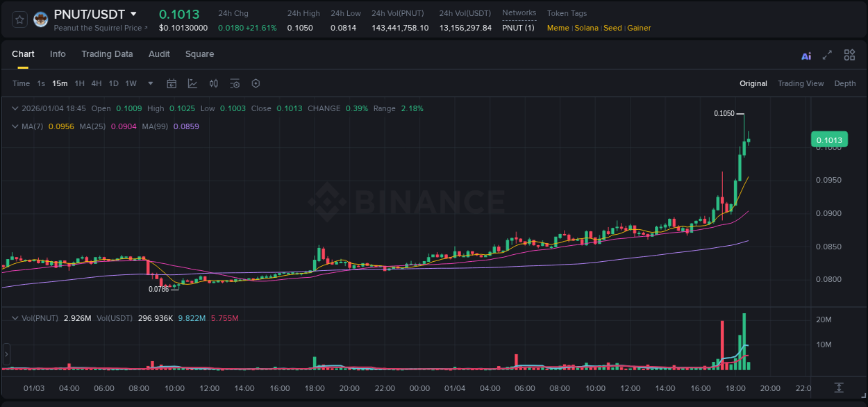Collapse the MA indicator values row
Viewport: 868px width, 407px height.
coord(15,126)
